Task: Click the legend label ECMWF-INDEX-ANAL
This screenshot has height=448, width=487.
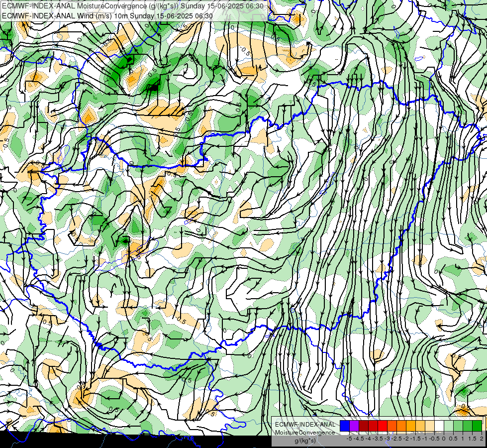Action: 305,425
